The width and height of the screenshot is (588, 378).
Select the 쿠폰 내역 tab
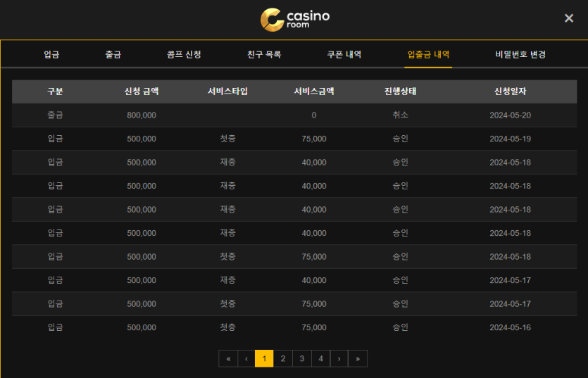click(344, 54)
